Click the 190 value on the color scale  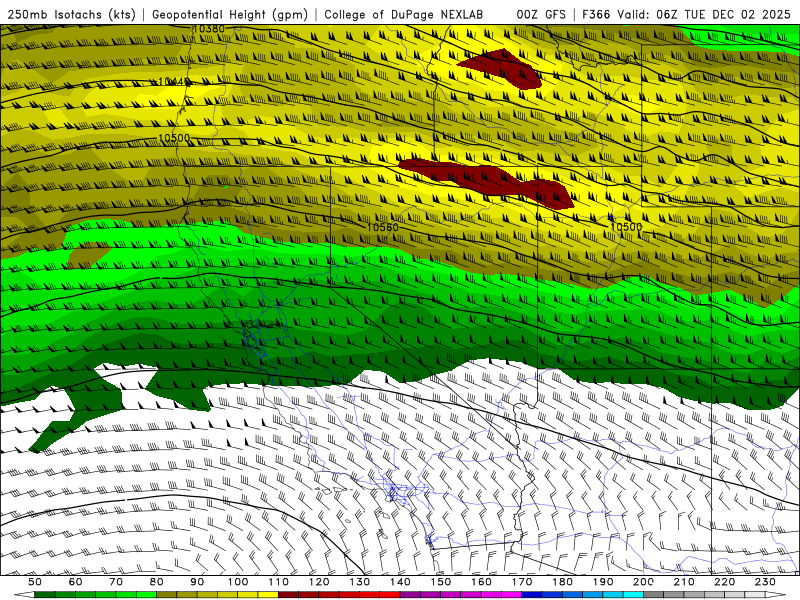coord(603,582)
